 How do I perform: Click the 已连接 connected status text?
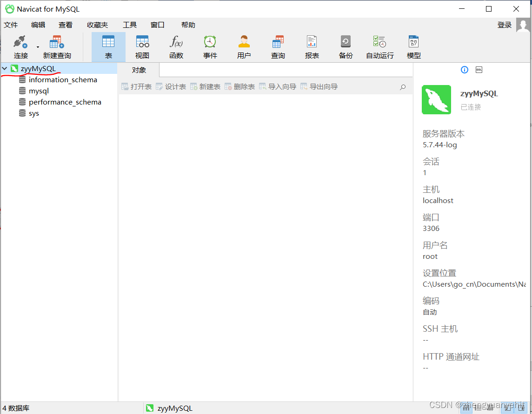pyautogui.click(x=471, y=107)
